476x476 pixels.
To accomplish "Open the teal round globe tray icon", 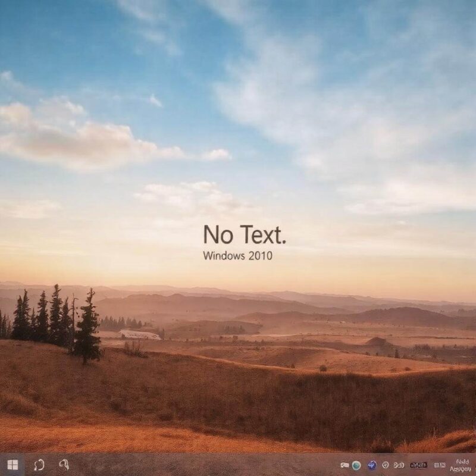I will point(356,465).
